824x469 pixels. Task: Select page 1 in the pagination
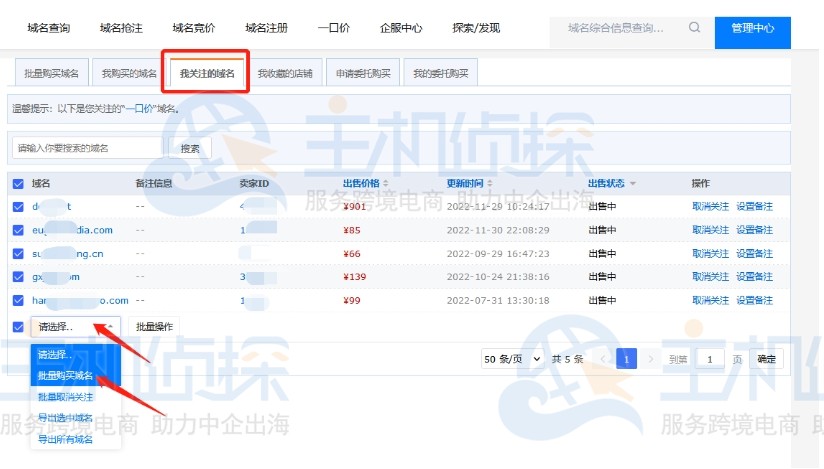pyautogui.click(x=626, y=359)
